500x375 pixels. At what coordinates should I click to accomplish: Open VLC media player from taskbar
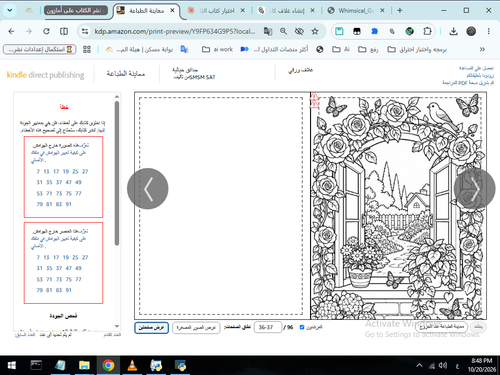point(132,365)
